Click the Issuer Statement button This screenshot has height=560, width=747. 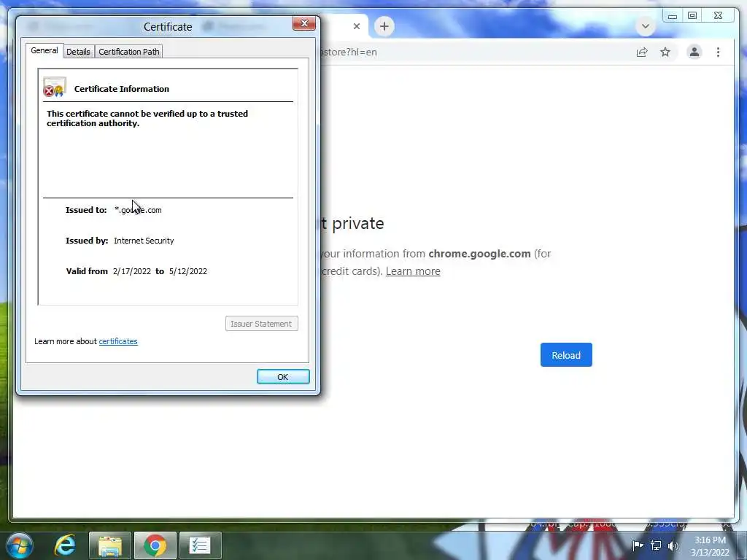pyautogui.click(x=262, y=324)
